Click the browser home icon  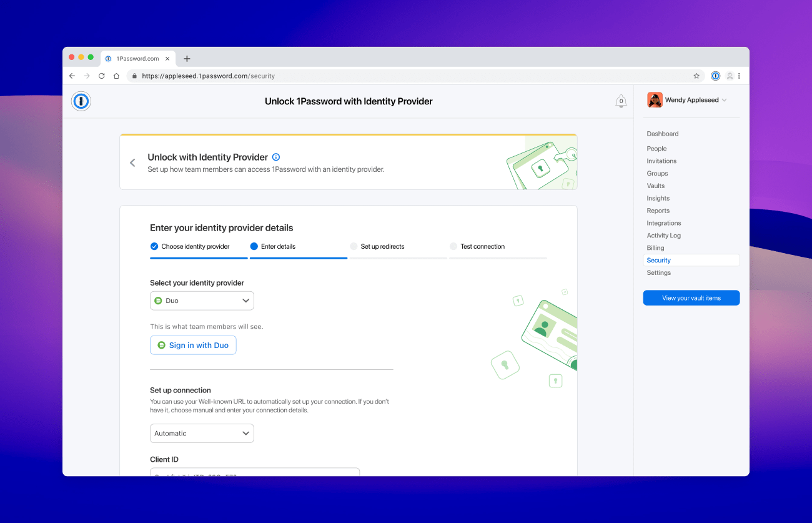point(116,76)
